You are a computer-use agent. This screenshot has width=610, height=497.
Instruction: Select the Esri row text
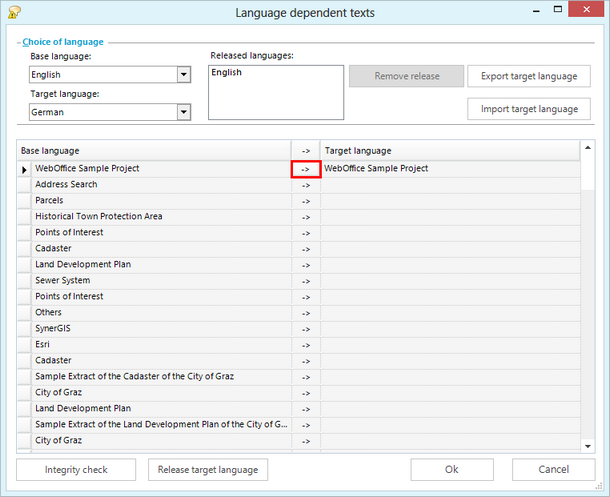(x=42, y=344)
